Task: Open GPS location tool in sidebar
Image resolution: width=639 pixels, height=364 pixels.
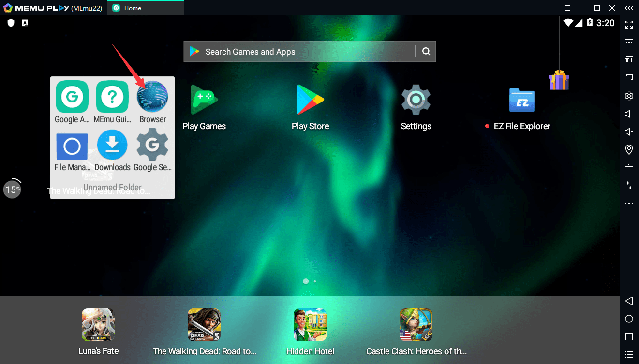Action: pos(629,149)
